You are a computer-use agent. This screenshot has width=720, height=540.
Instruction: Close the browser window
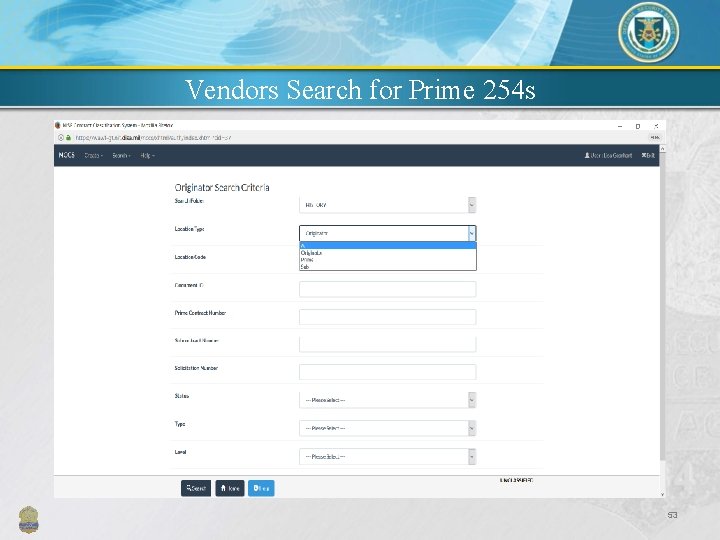tap(656, 126)
